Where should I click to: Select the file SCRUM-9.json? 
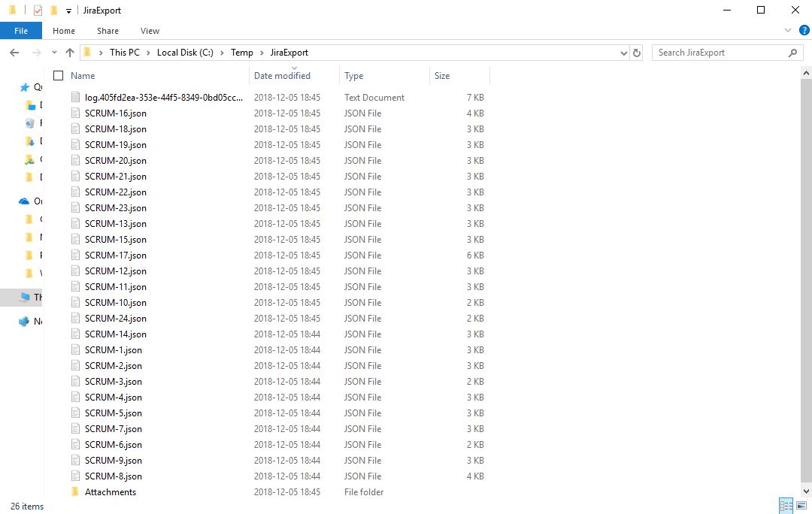[x=114, y=461]
